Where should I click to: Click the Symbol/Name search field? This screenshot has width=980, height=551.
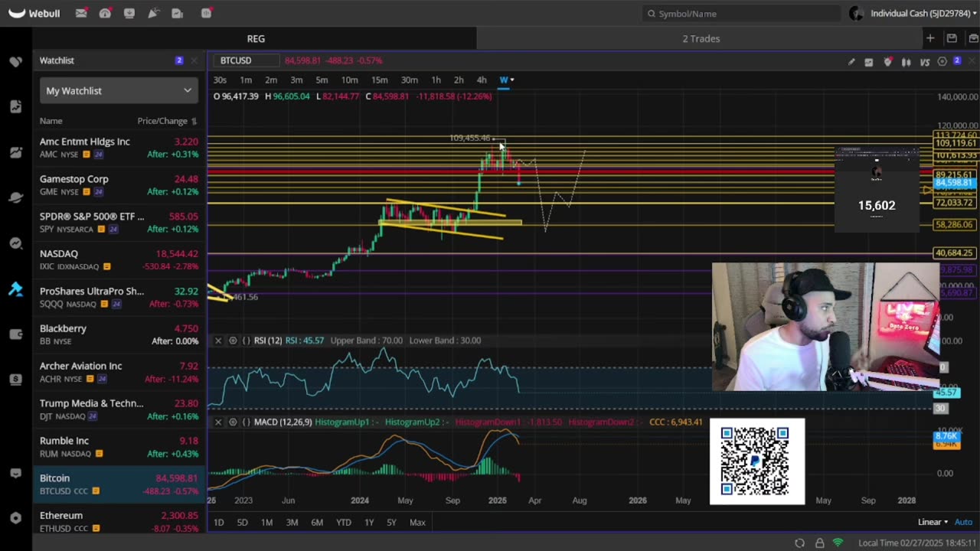741,13
